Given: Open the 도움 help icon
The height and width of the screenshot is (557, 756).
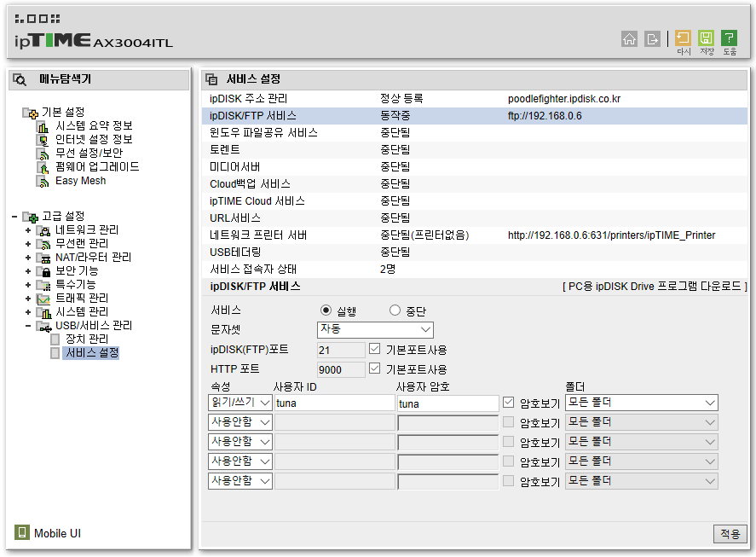Looking at the screenshot, I should [x=729, y=38].
